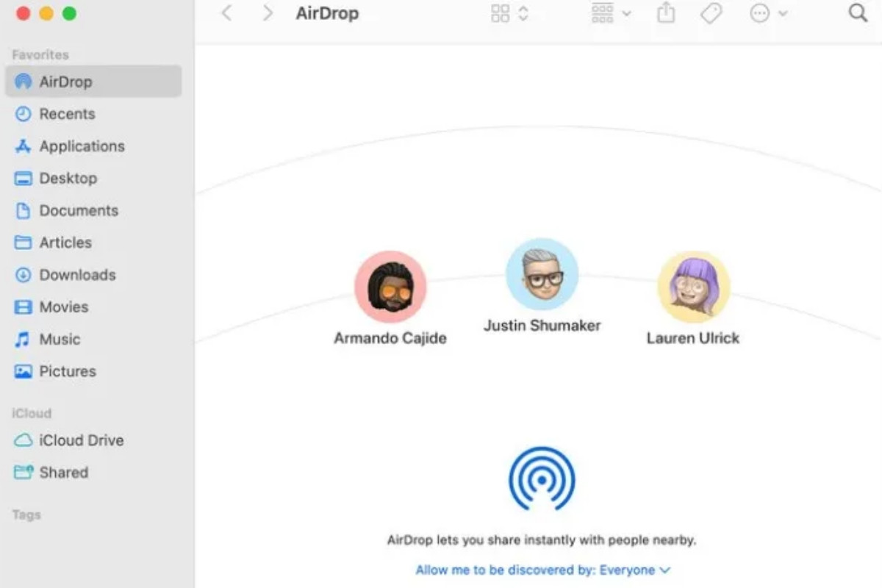Select AirDrop in the sidebar
This screenshot has height=588, width=882.
(93, 82)
